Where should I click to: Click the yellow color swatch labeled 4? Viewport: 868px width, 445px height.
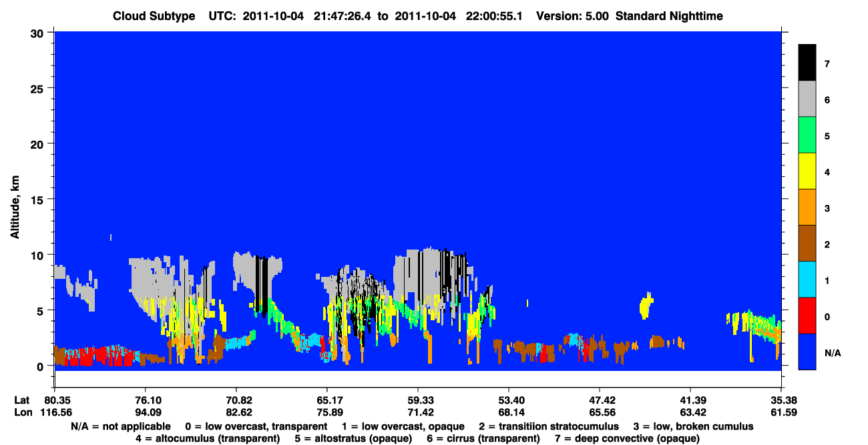click(x=807, y=171)
